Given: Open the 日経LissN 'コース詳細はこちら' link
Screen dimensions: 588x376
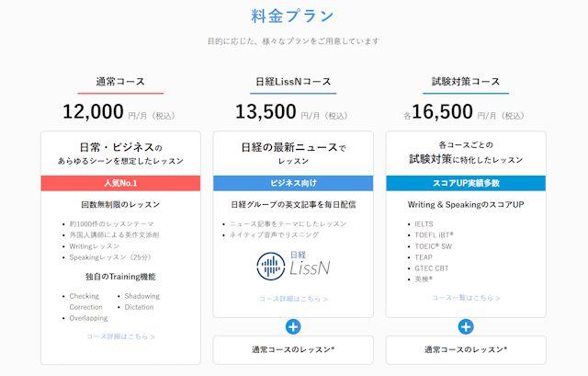Looking at the screenshot, I should tap(293, 299).
